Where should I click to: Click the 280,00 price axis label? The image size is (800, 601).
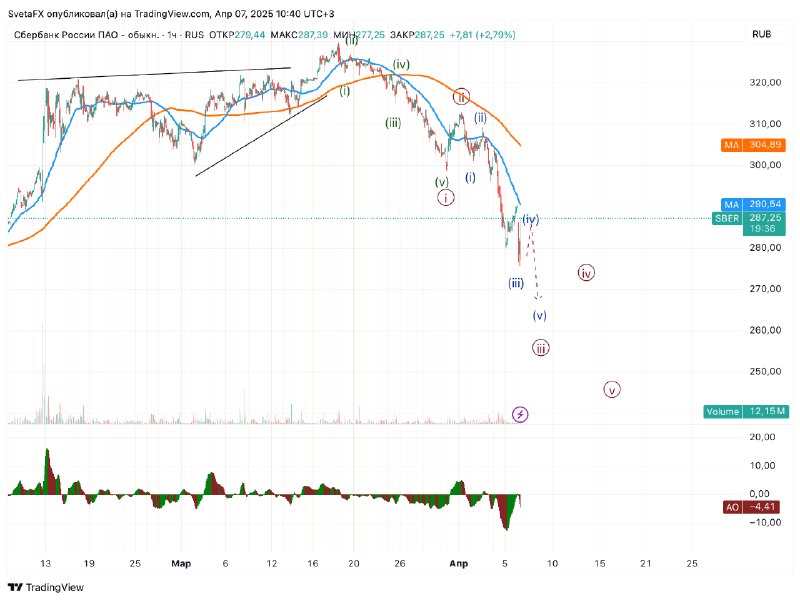tap(765, 247)
